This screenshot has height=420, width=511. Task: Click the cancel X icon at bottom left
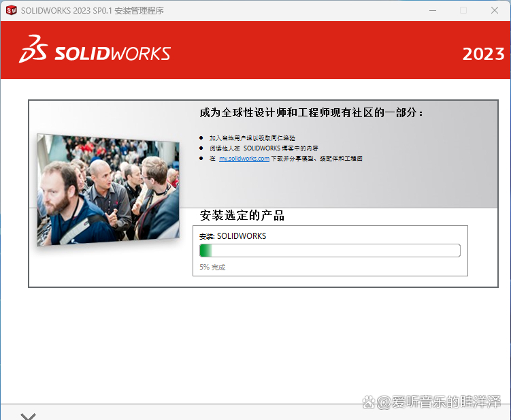(28, 416)
